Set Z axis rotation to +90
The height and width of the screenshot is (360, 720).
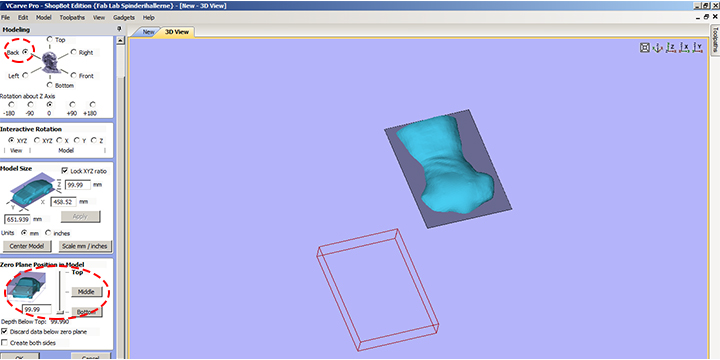pyautogui.click(x=72, y=104)
